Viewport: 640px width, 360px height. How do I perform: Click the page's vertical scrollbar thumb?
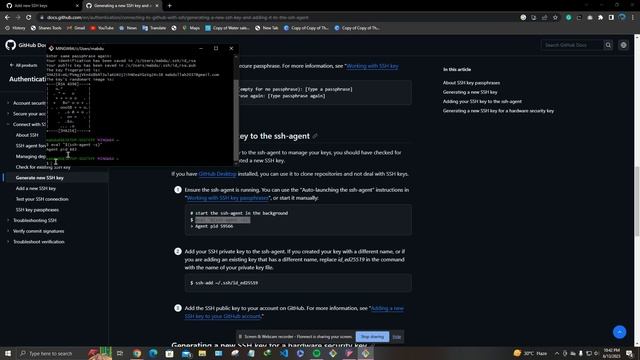coord(637,201)
